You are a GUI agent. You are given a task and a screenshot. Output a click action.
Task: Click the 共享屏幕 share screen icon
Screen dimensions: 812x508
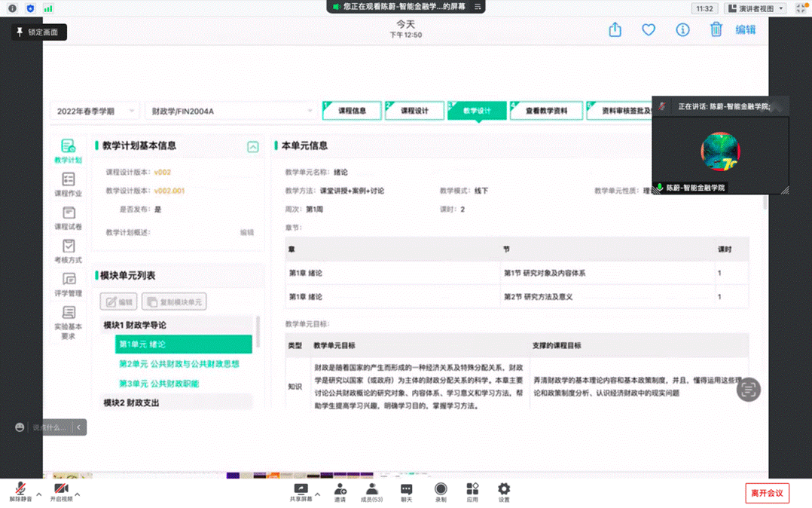[x=301, y=491]
